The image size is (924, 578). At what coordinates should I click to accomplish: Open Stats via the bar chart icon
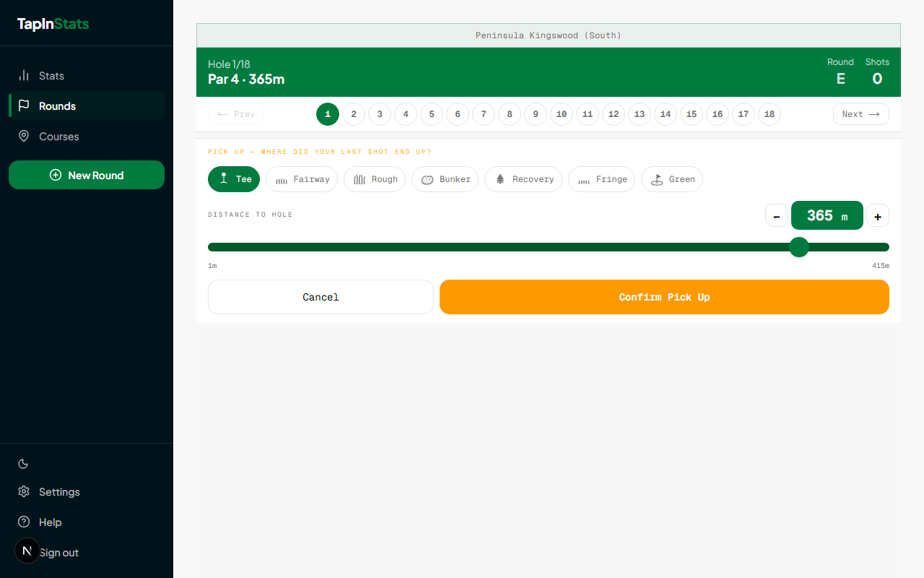25,75
